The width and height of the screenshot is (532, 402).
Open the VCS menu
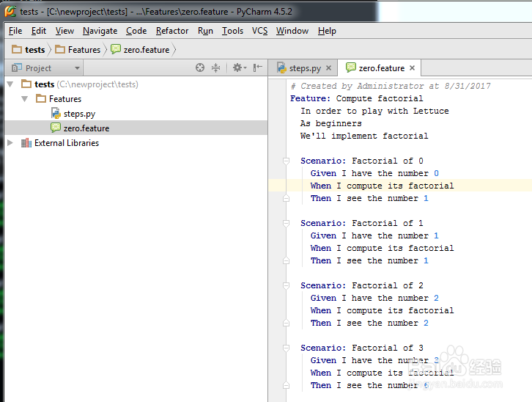tap(259, 31)
